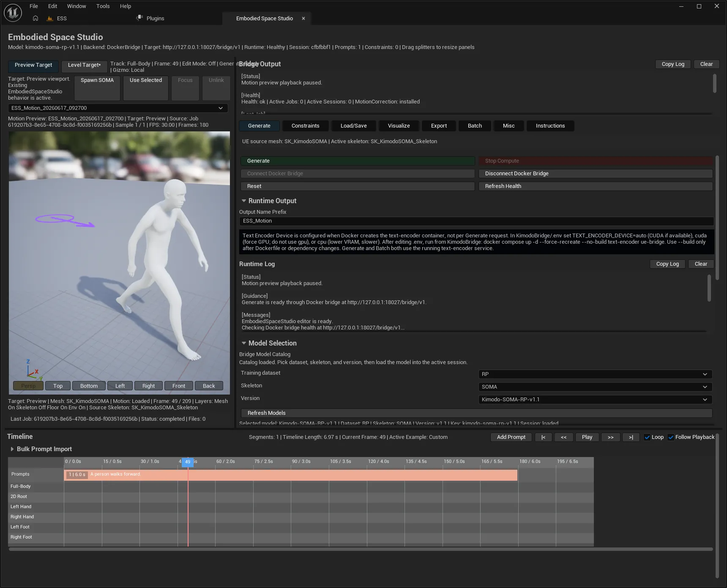The image size is (727, 588).
Task: Click Add Prompt button
Action: point(511,437)
